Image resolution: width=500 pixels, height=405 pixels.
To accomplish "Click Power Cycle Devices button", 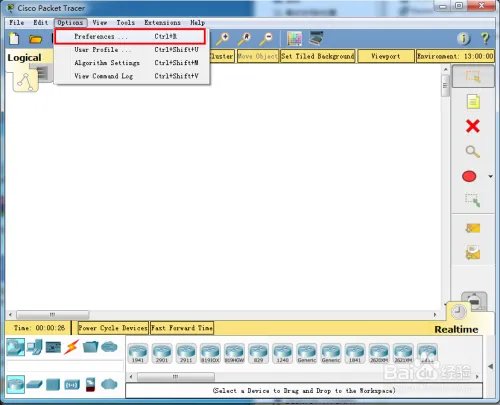I will coord(113,328).
